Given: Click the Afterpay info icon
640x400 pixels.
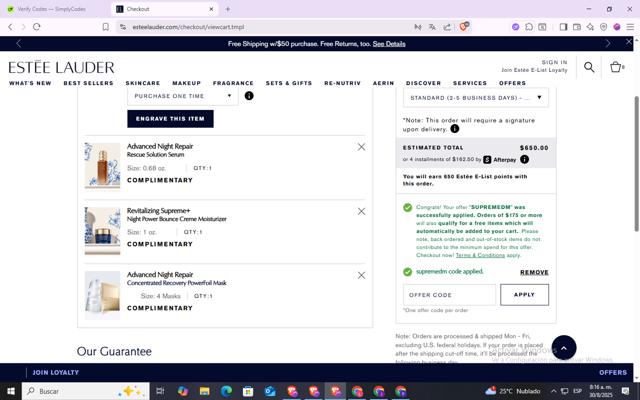Looking at the screenshot, I should [x=524, y=160].
